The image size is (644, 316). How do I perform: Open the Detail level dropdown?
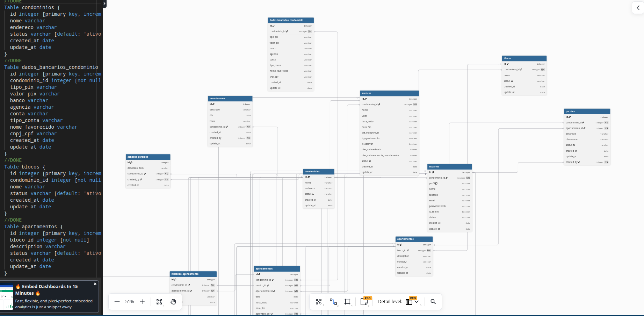click(412, 302)
